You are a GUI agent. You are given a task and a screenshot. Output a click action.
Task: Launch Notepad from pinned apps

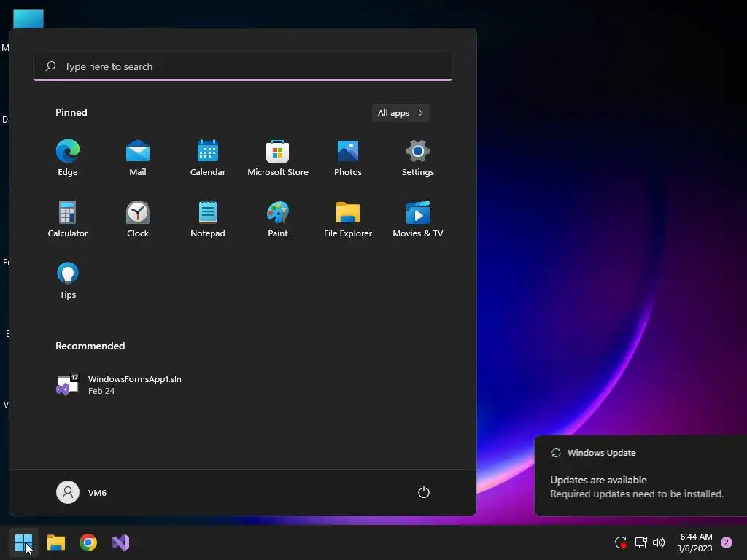(x=208, y=219)
